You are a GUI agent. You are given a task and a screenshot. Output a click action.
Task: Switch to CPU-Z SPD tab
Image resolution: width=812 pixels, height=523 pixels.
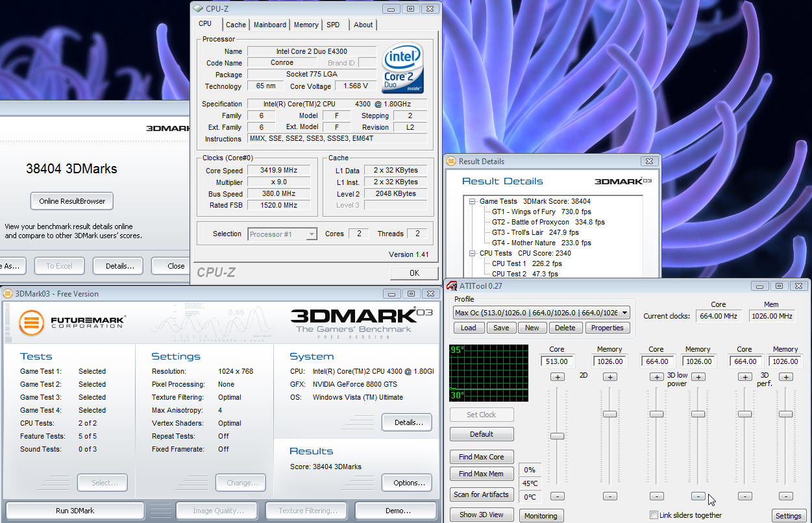pos(333,25)
